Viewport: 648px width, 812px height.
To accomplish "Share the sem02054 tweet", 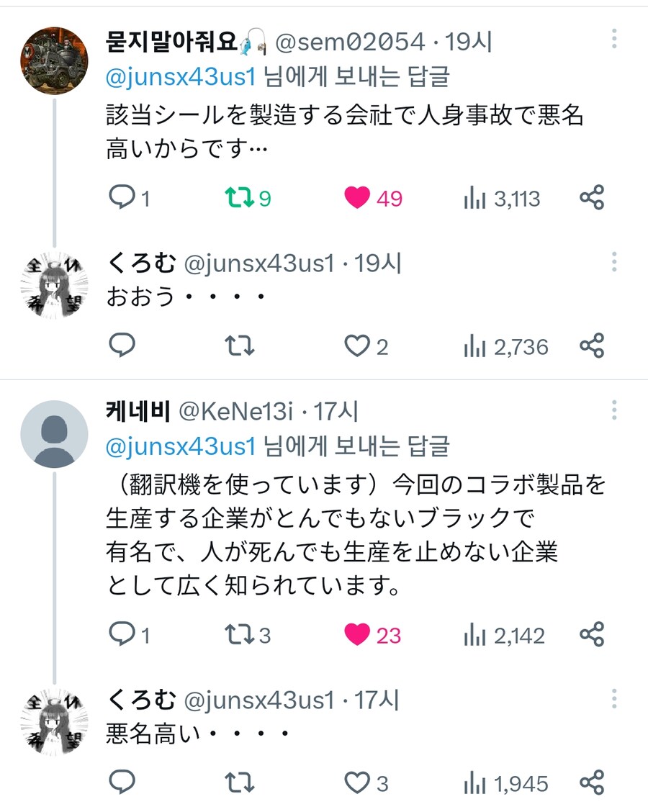I will [x=592, y=198].
